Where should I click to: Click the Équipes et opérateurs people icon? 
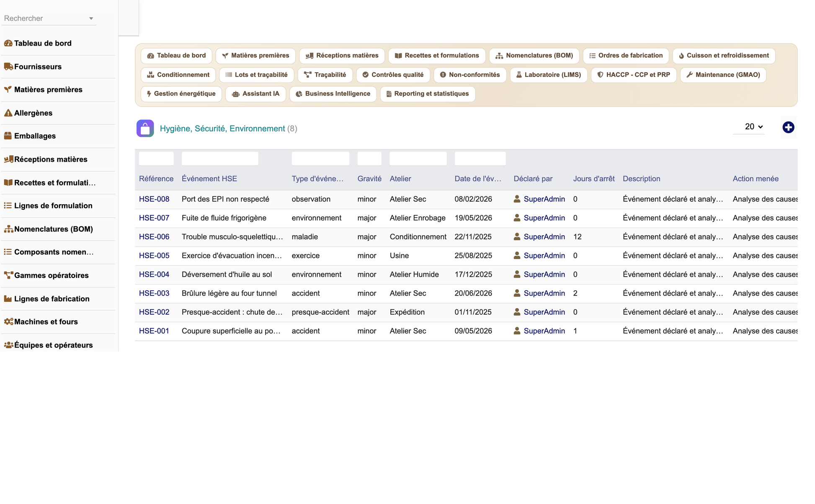point(8,345)
